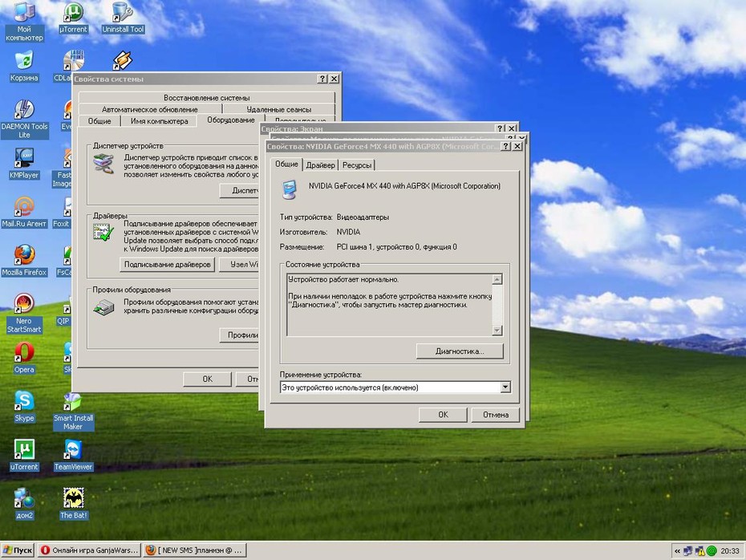Open the Удаленные сеансы tab
The height and width of the screenshot is (560, 746).
coord(279,109)
